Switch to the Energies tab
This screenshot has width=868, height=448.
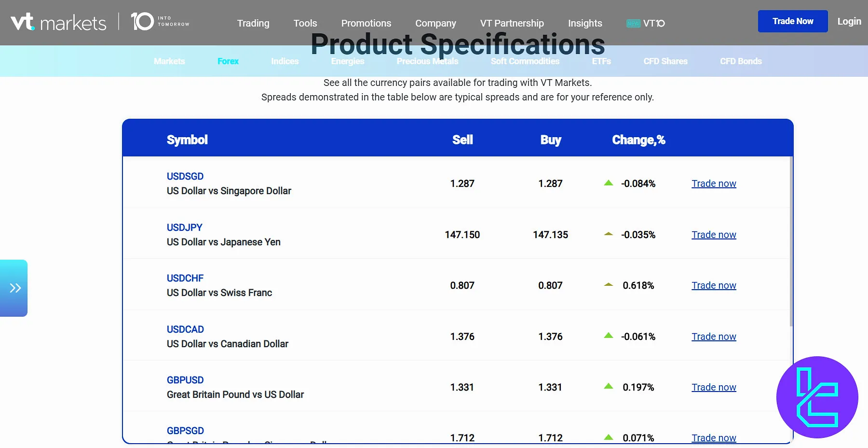(x=348, y=61)
